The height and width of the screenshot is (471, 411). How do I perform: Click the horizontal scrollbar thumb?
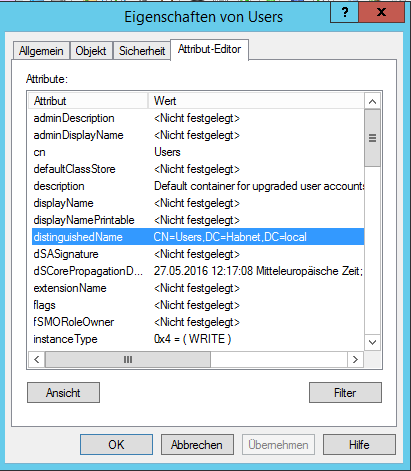[128, 359]
